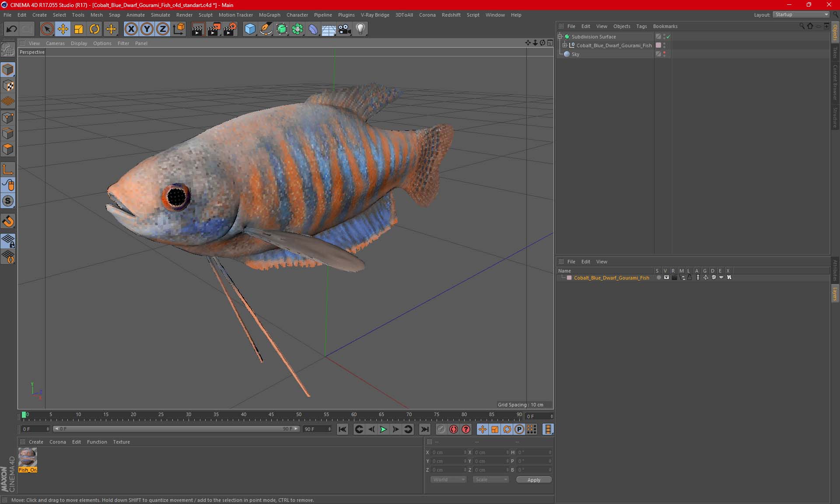The image size is (840, 504).
Task: Open the Array modeling objects icon
Action: pos(297,29)
